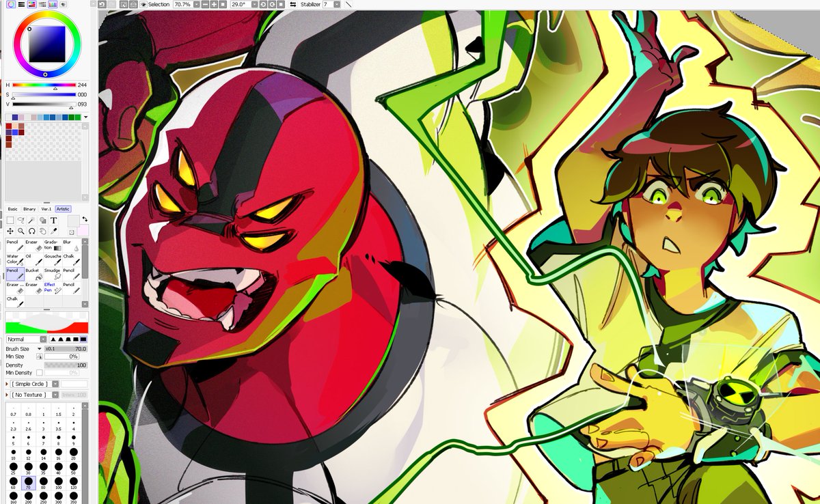Open the rotation angle 29.0° dropdown
Viewport: 820px width, 504px height.
tap(255, 4)
